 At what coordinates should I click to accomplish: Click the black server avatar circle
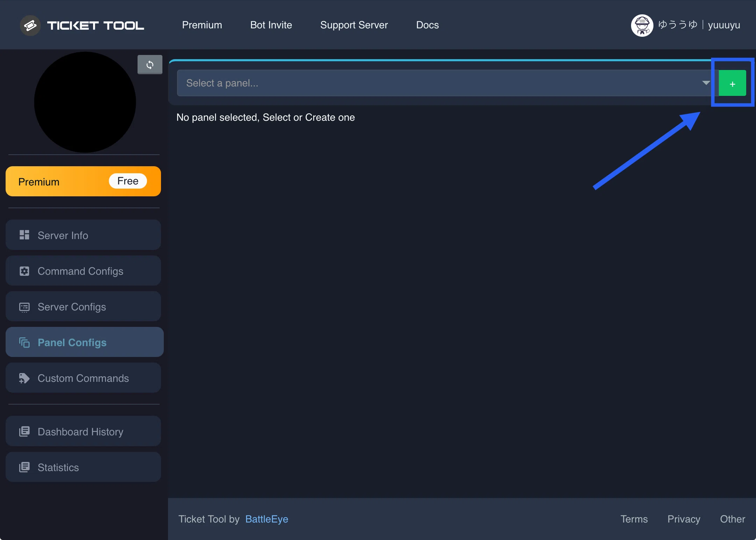point(85,102)
